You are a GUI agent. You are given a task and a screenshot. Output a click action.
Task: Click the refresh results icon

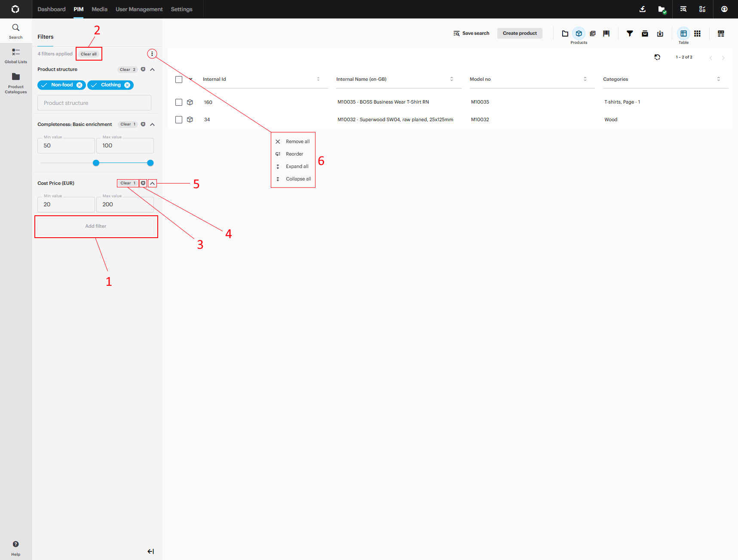click(x=657, y=57)
